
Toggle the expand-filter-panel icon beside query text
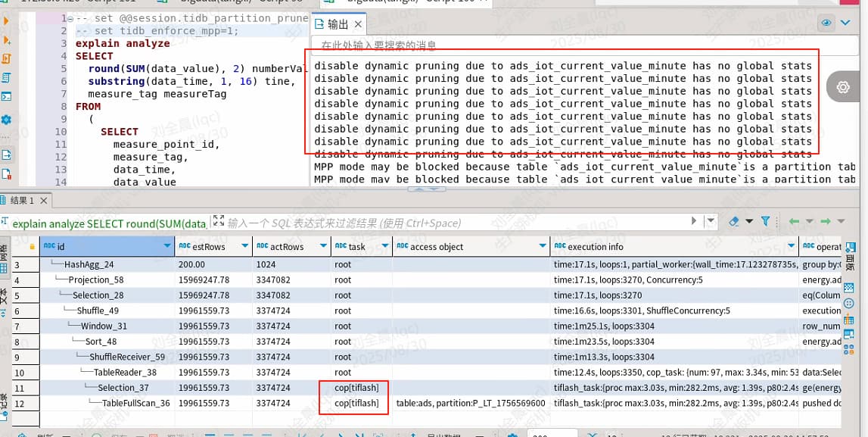(219, 222)
